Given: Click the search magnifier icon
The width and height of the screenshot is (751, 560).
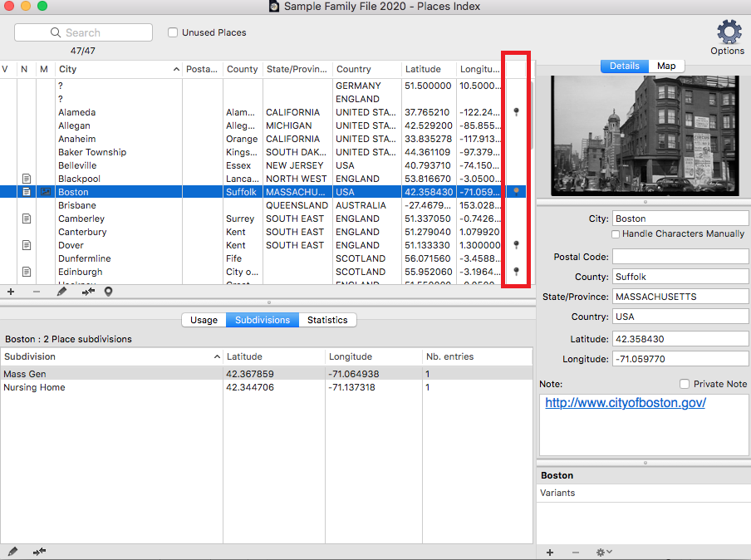Looking at the screenshot, I should (x=56, y=32).
